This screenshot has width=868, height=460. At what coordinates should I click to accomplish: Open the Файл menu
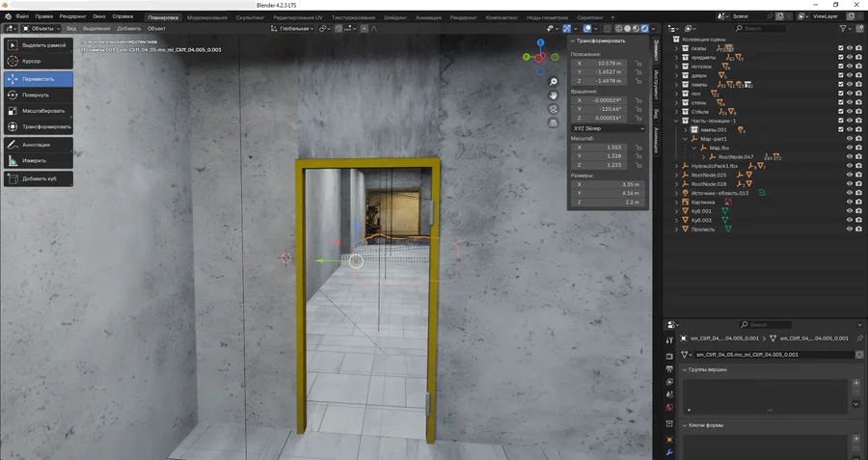tap(22, 16)
